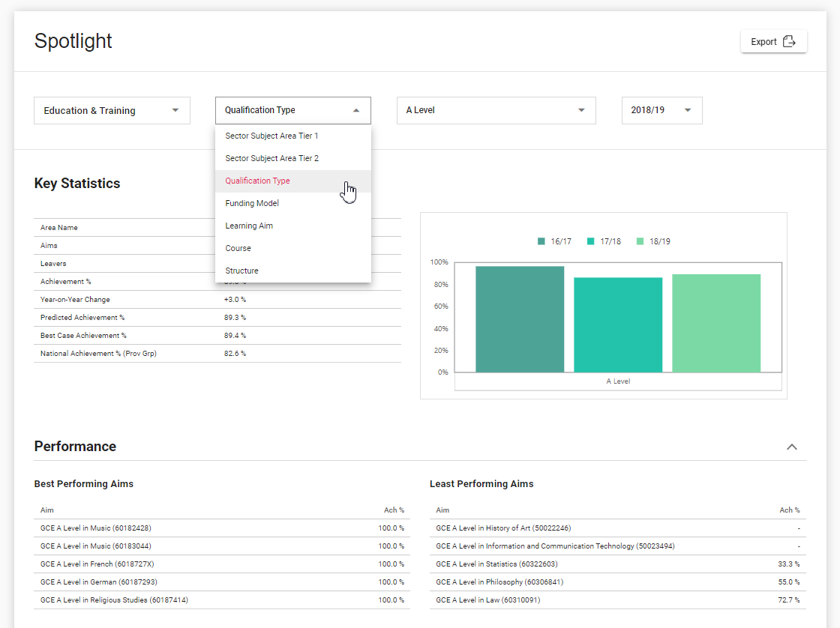Click GCE A Level in Music (60183044)
Screen dimensions: 840x628
[x=95, y=546]
